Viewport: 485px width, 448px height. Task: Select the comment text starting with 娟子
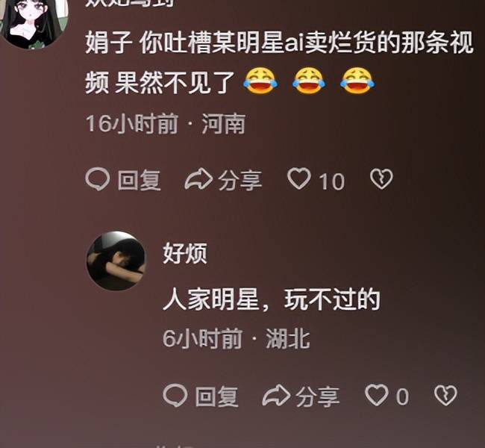coord(279,62)
